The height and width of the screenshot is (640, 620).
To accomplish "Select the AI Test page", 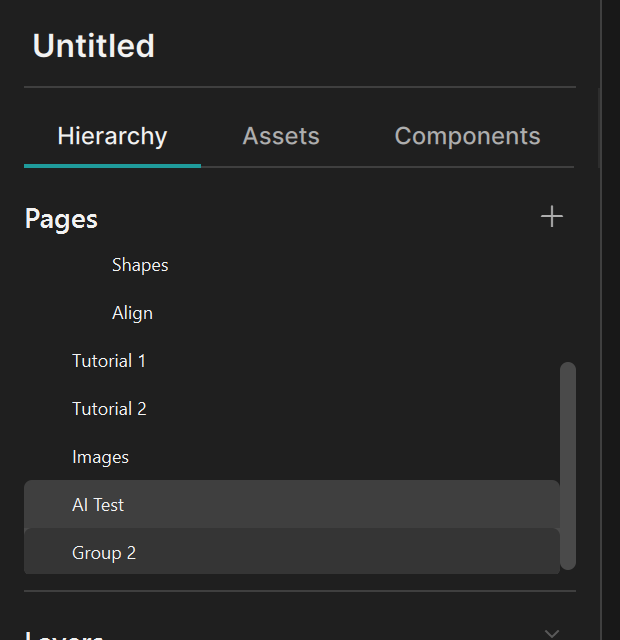I will point(292,505).
